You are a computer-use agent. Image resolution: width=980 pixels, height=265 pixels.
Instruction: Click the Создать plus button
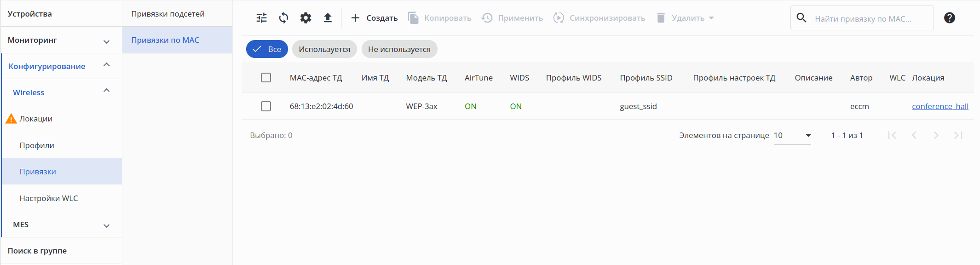pos(374,18)
